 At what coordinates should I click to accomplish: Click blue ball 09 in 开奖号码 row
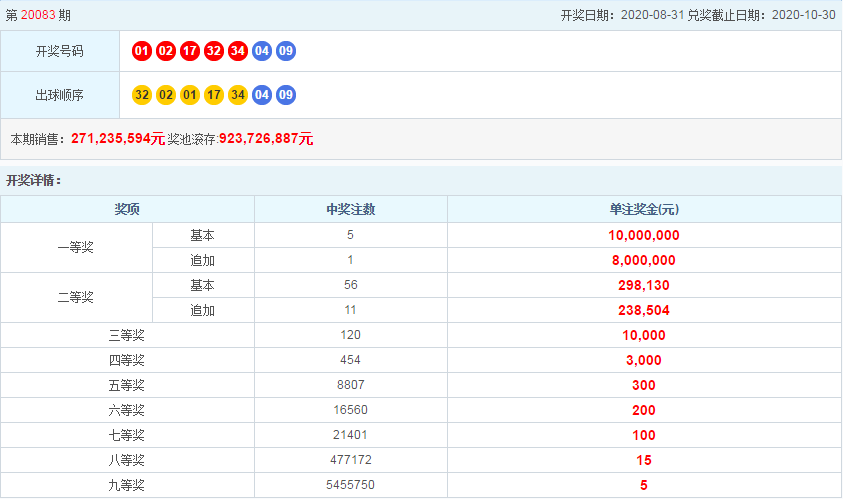(x=286, y=51)
